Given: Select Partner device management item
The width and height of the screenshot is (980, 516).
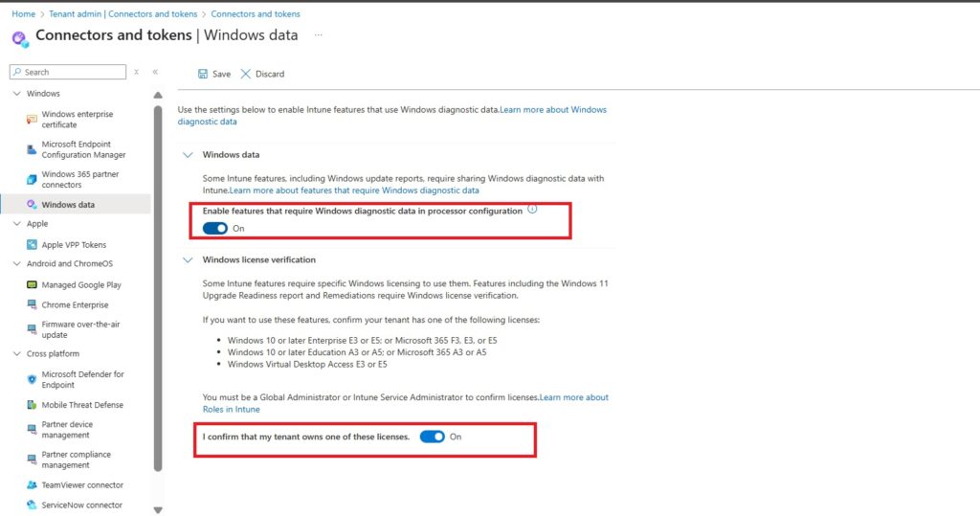Looking at the screenshot, I should [x=67, y=430].
